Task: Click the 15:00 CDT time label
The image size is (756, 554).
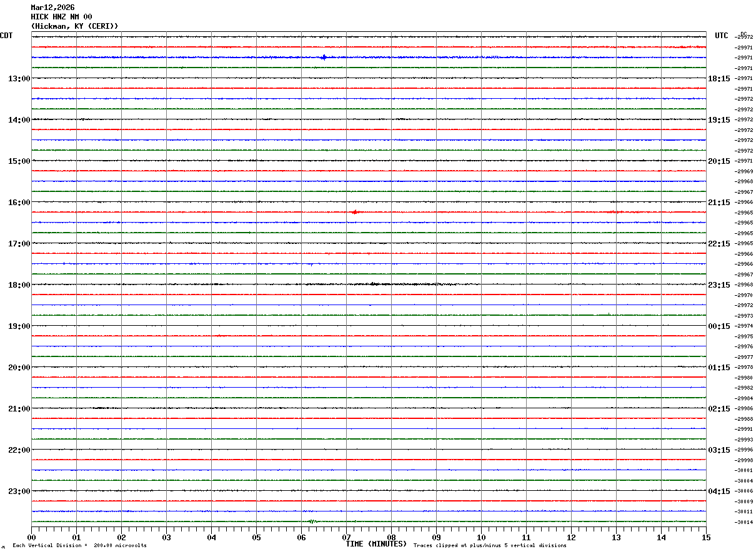Action: coord(19,161)
